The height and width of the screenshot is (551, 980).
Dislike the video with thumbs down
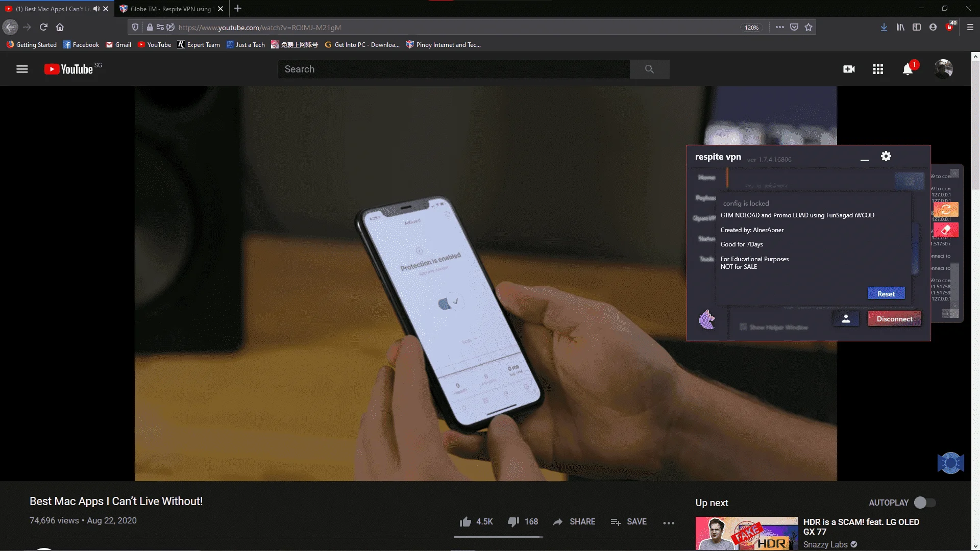(513, 522)
